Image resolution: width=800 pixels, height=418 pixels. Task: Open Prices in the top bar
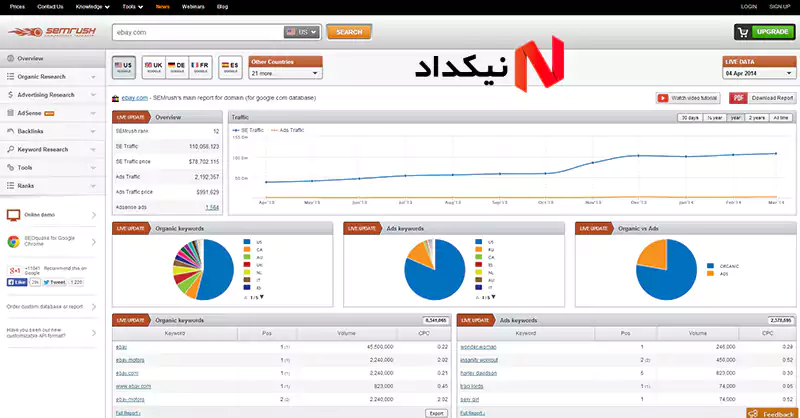pyautogui.click(x=17, y=7)
